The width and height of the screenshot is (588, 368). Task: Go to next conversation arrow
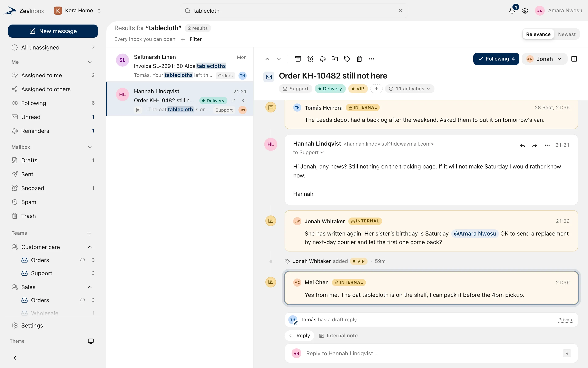[x=279, y=59]
